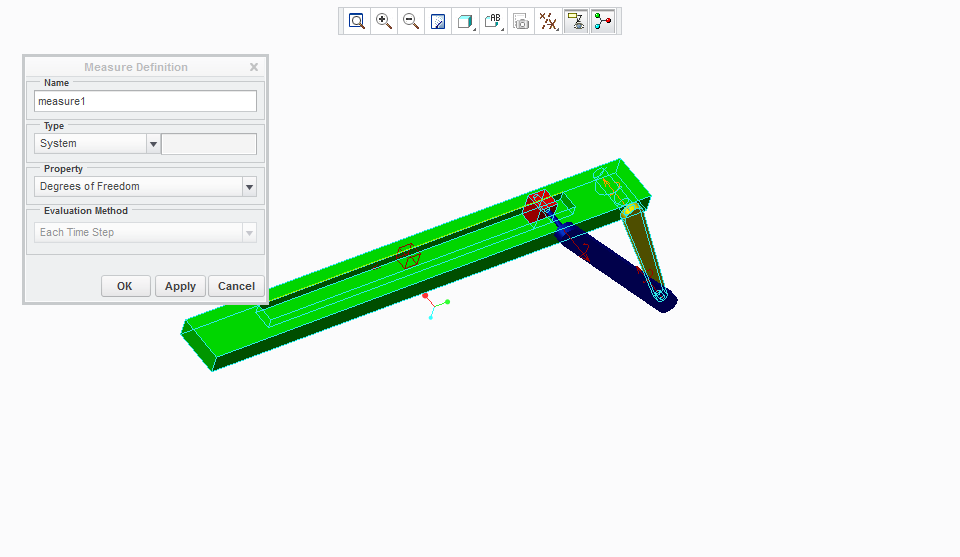The height and width of the screenshot is (557, 960).
Task: Click the red cylindrical slider part
Action: [x=539, y=206]
